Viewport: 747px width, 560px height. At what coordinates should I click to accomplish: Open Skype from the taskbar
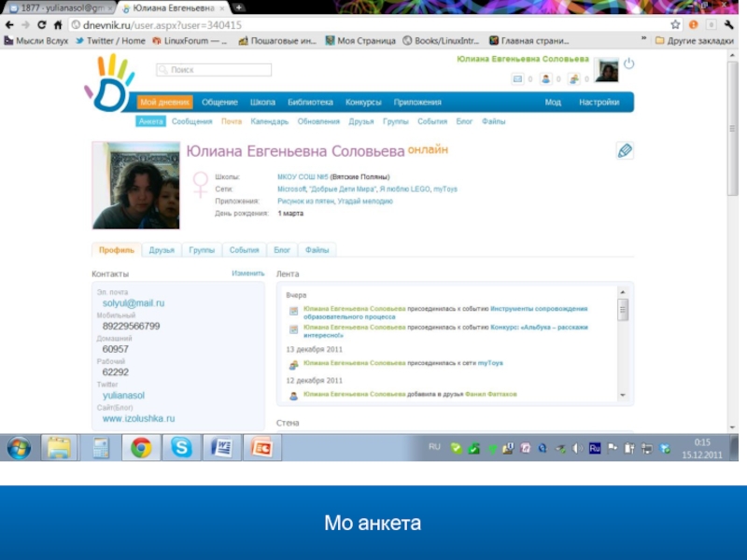pos(180,448)
